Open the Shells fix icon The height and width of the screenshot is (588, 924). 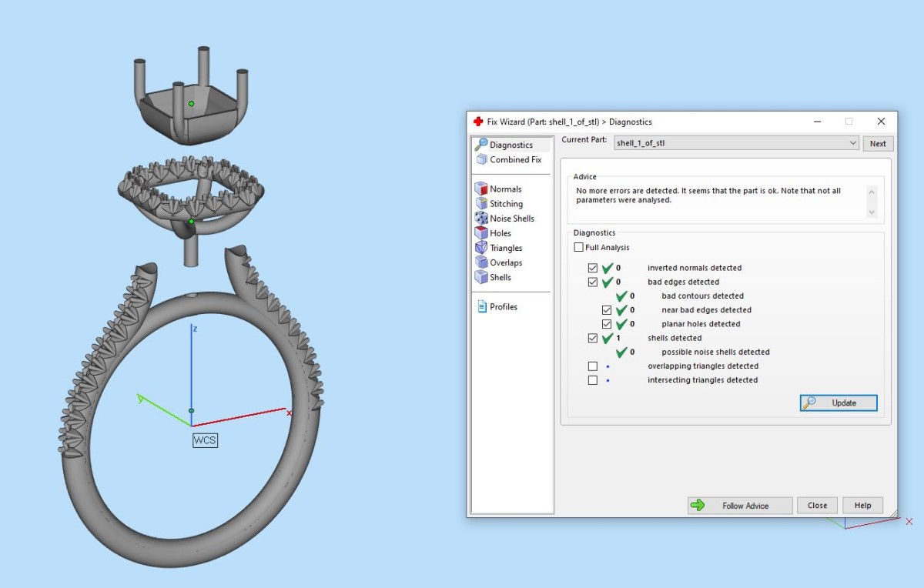click(x=481, y=277)
